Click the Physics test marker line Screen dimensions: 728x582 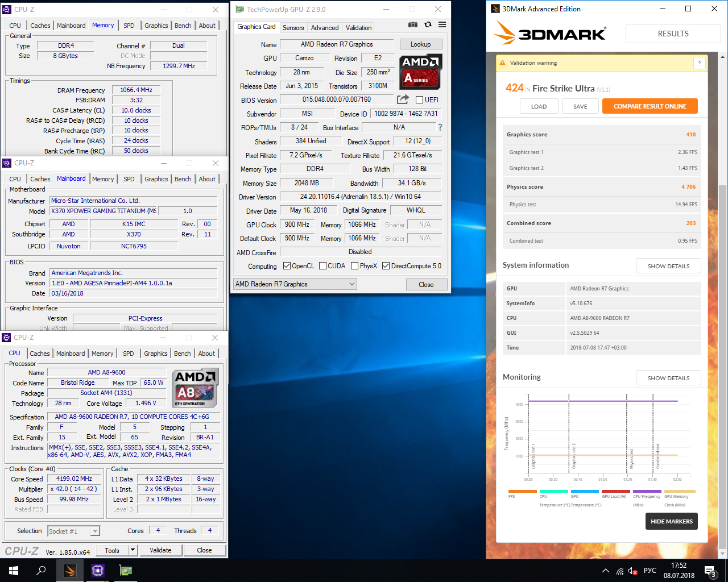coord(627,433)
